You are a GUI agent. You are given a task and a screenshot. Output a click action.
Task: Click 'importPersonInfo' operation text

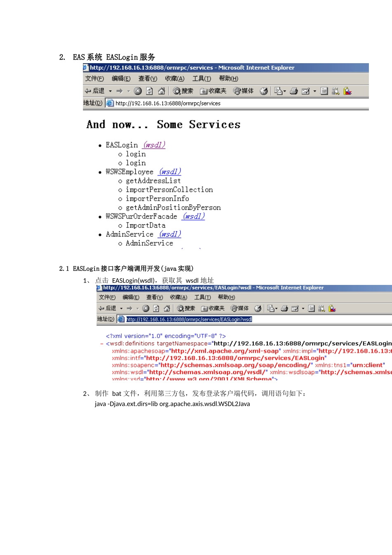point(157,199)
